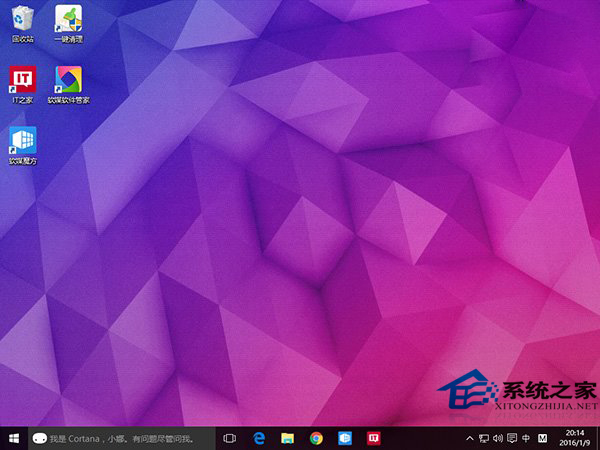
Task: Select the Recycle Bin desktop icon
Action: (23, 24)
